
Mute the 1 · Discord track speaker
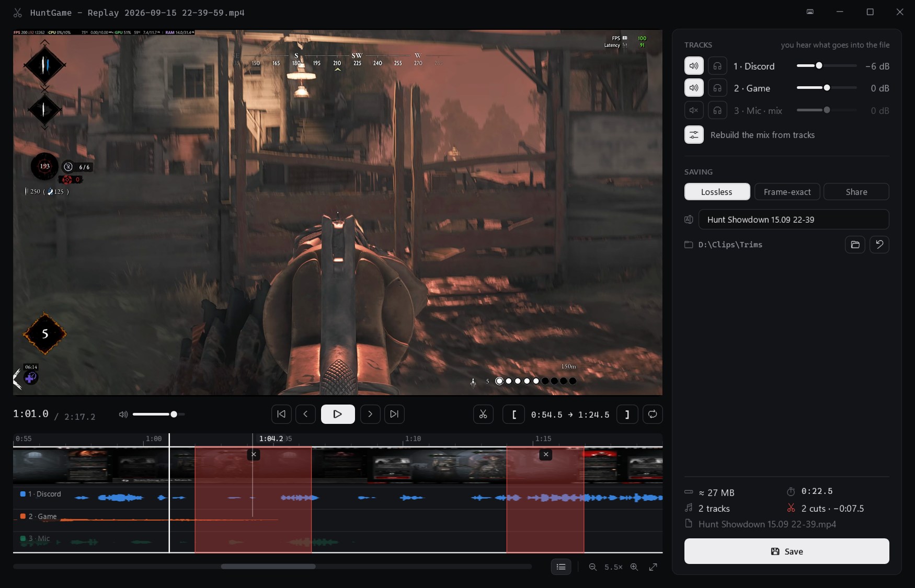(x=694, y=66)
